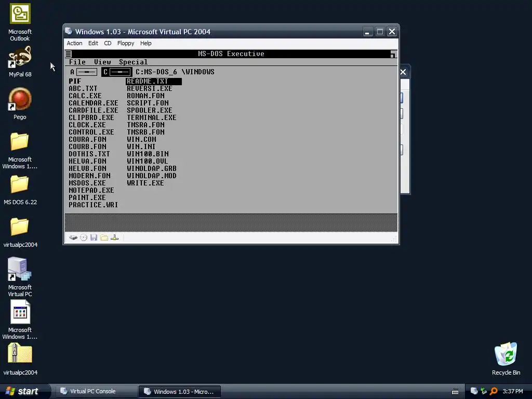Select ABC.TXT in file list
The height and width of the screenshot is (399, 532).
[83, 88]
